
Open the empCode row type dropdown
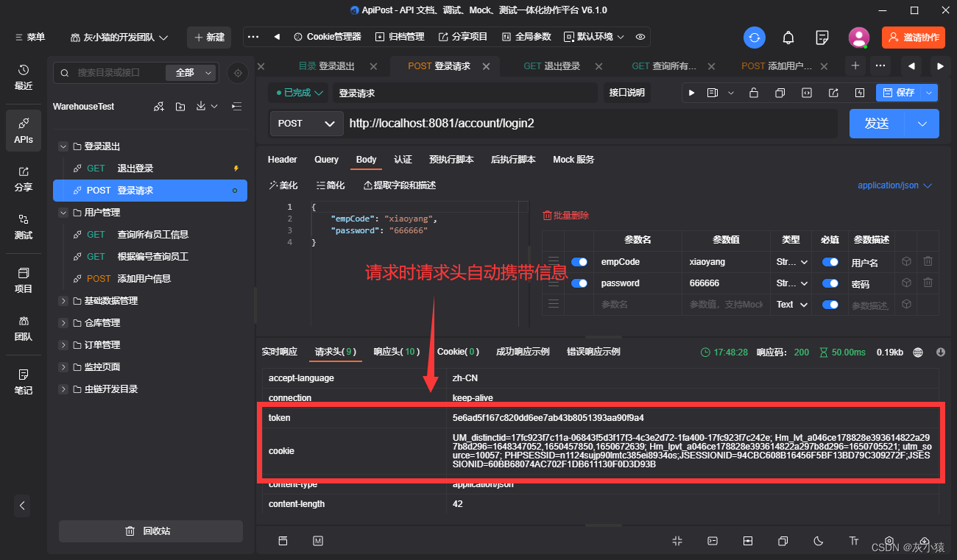pyautogui.click(x=792, y=262)
